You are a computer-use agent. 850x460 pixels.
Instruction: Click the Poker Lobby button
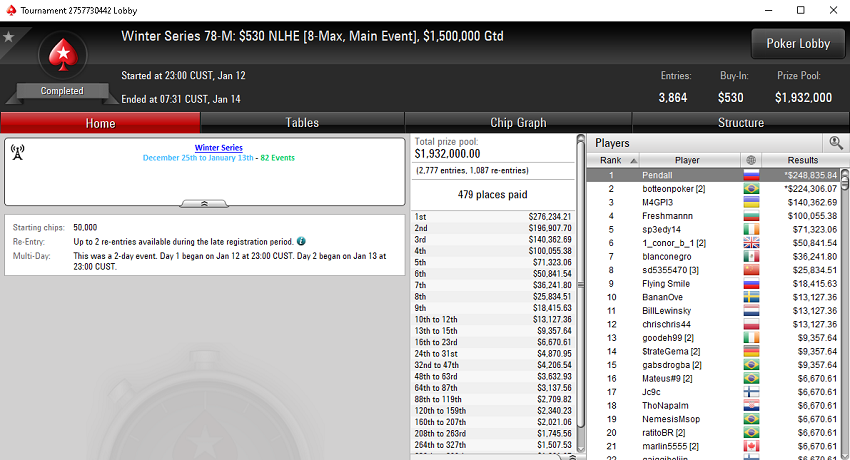tap(798, 43)
